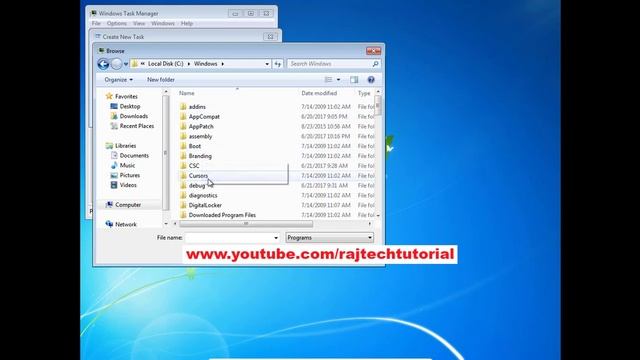Image resolution: width=640 pixels, height=360 pixels.
Task: Select Libraries in navigation pane
Action: coord(125,146)
